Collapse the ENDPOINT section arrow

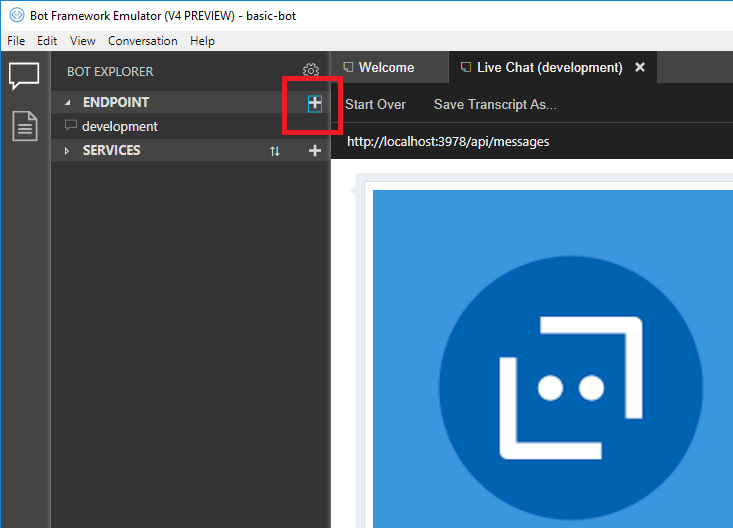coord(68,102)
